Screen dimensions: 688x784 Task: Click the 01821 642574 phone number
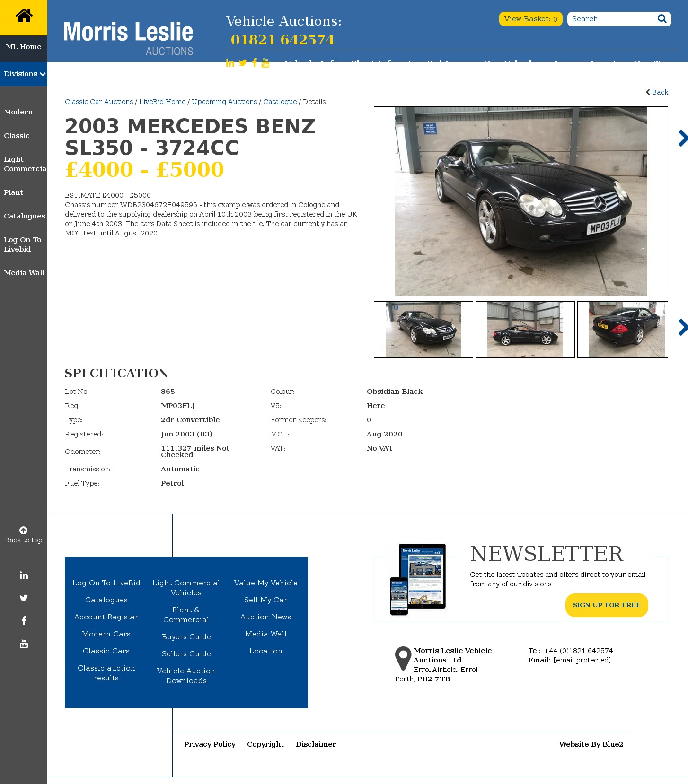pos(282,40)
